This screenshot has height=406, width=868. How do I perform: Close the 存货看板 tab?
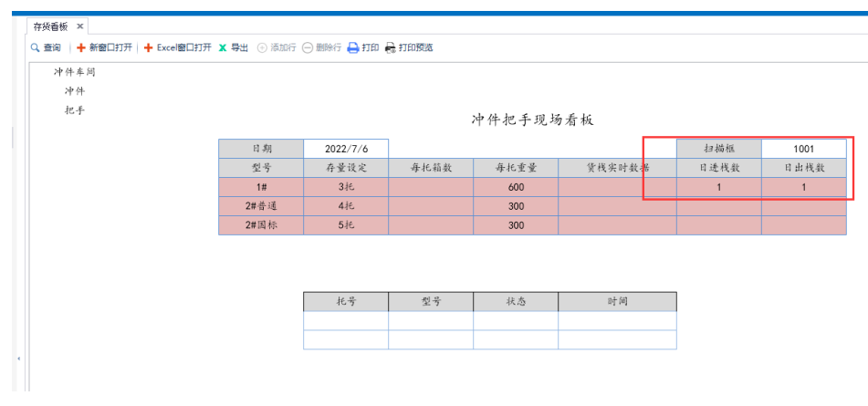click(80, 27)
